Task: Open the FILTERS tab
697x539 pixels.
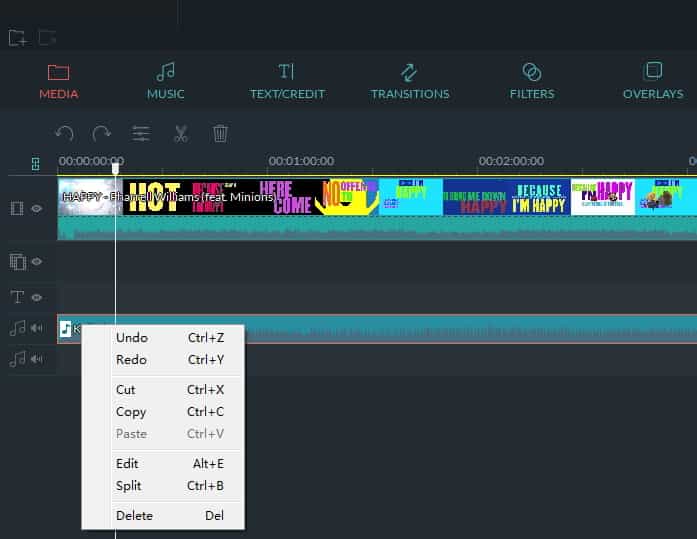Action: (x=532, y=82)
